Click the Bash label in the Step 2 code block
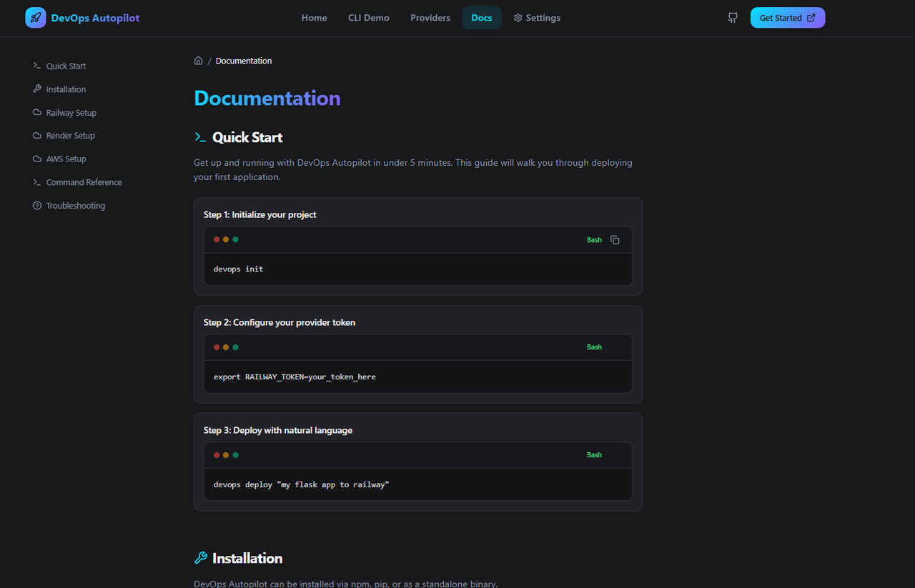 click(x=594, y=347)
